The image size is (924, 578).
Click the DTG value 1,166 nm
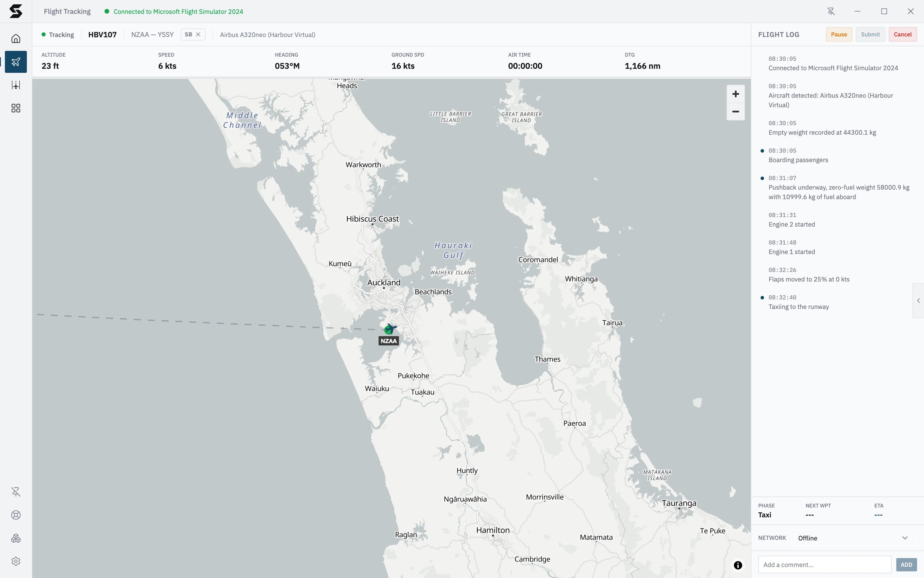point(642,66)
